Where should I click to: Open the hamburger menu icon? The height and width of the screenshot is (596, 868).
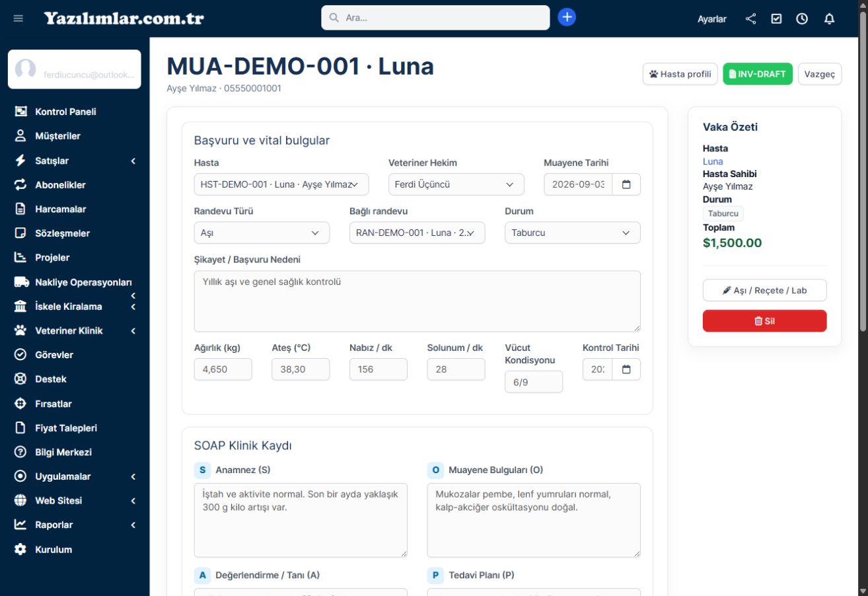pos(18,19)
